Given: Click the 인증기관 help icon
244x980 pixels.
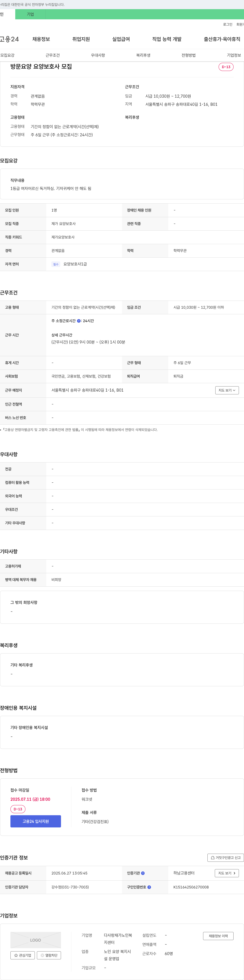Looking at the screenshot, I should tap(143, 873).
